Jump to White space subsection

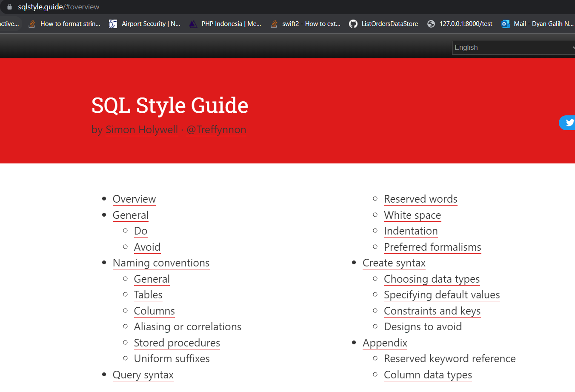coord(412,215)
